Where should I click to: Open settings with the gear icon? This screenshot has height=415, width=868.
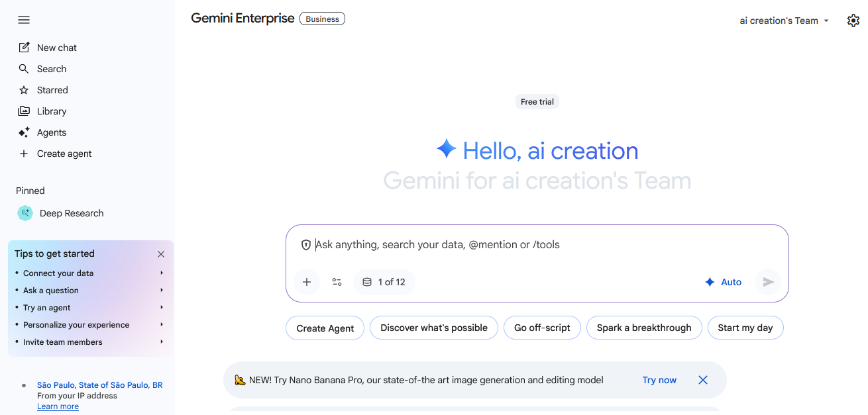[853, 21]
